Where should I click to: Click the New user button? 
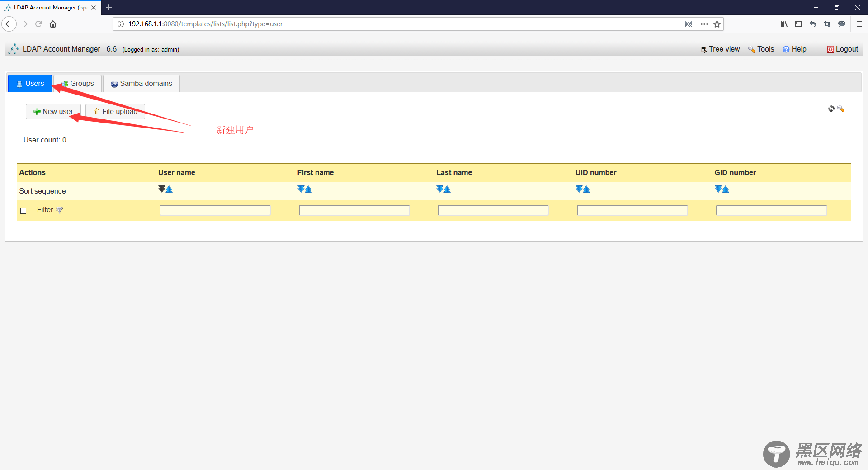(53, 112)
